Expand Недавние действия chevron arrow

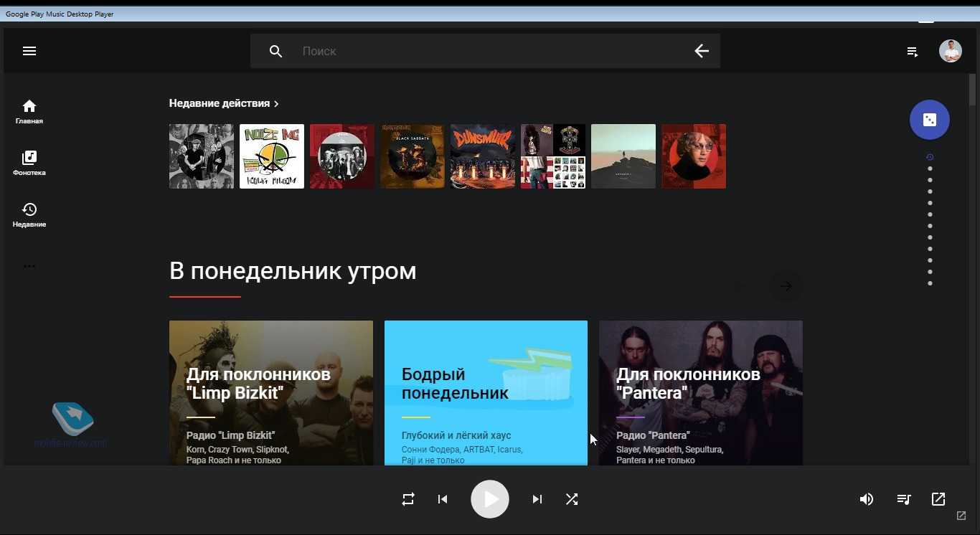click(x=276, y=104)
